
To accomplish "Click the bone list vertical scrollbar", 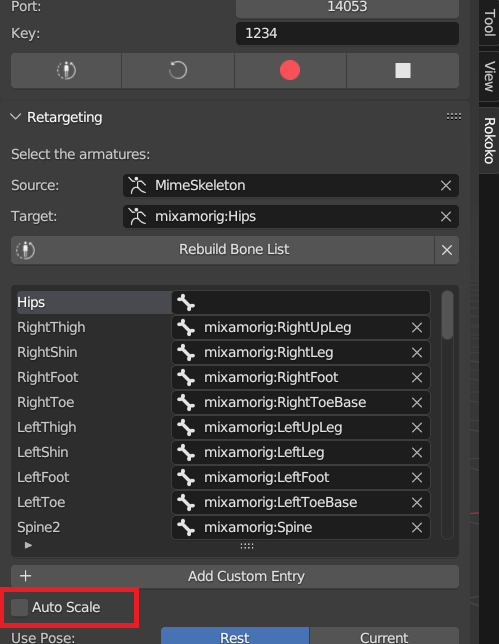I will pyautogui.click(x=447, y=315).
